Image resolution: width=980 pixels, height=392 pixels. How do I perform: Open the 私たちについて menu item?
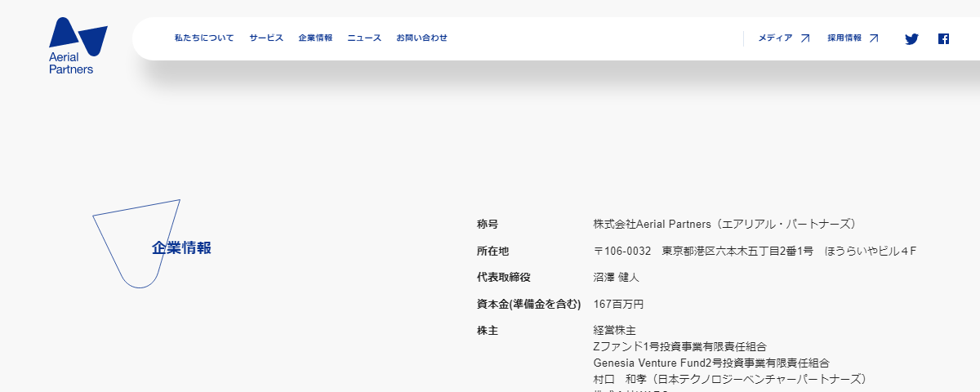pyautogui.click(x=204, y=38)
